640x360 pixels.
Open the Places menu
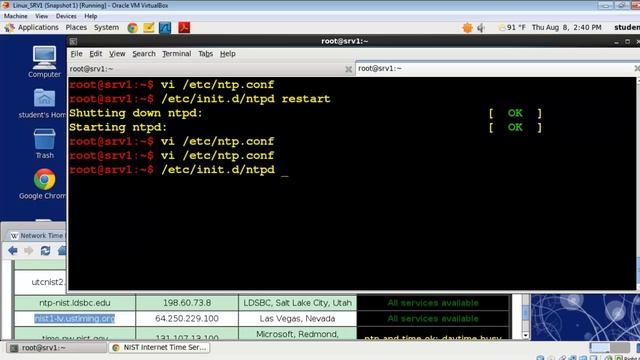(x=76, y=27)
